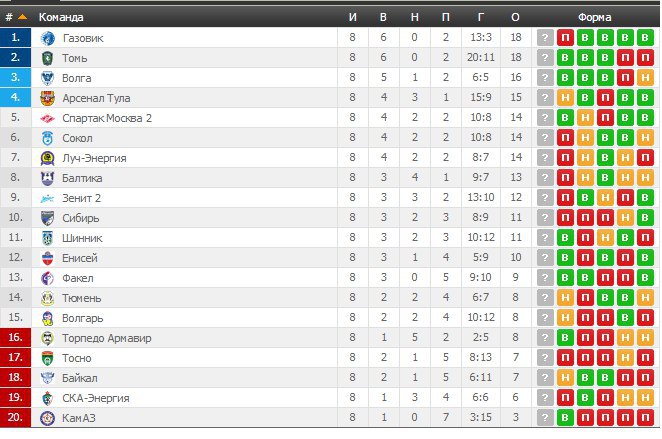Sort table by the # column arrow
This screenshot has width=662, height=439.
click(21, 17)
